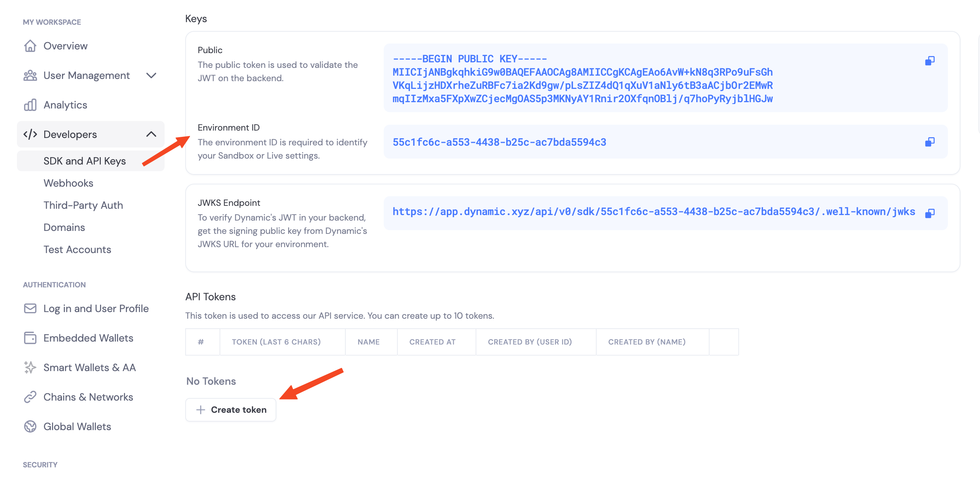Screen dimensions: 980x481
Task: Open the Webhooks page
Action: [69, 183]
